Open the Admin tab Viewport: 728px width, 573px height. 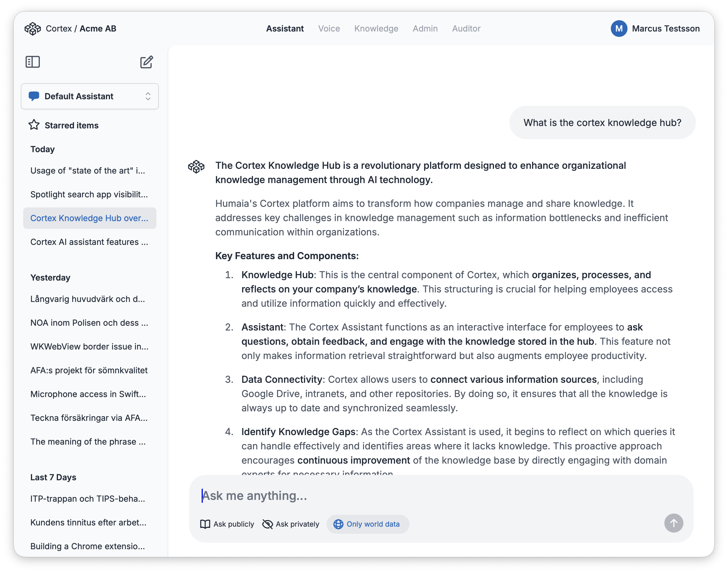click(425, 29)
